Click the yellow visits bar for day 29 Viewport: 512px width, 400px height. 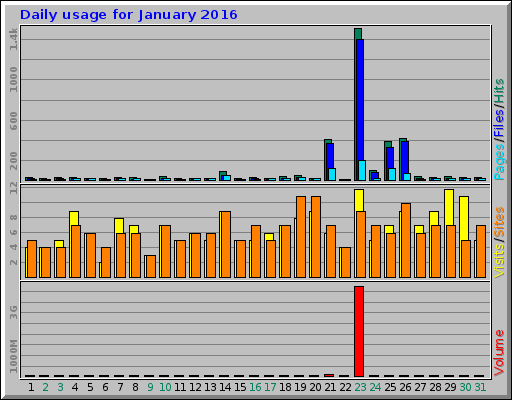[x=449, y=207]
